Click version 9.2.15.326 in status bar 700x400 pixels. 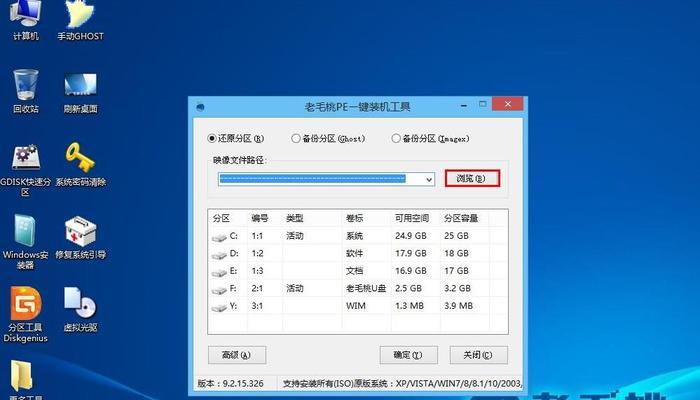230,383
